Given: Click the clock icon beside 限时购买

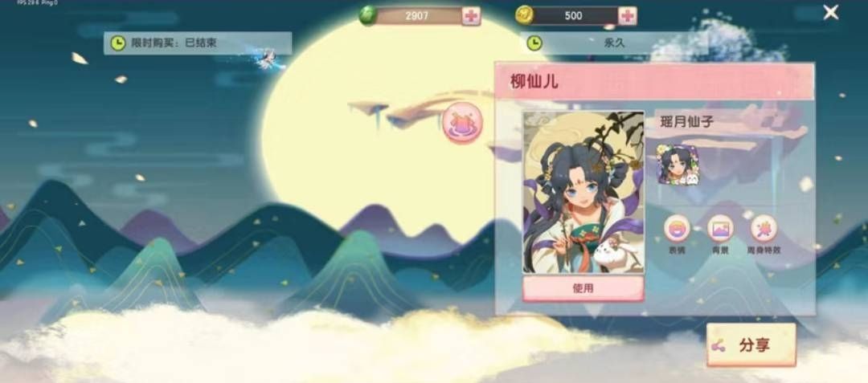Looking at the screenshot, I should 118,43.
